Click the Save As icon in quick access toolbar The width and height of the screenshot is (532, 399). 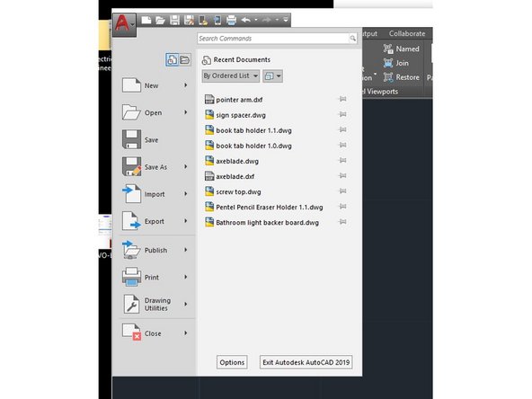[189, 20]
